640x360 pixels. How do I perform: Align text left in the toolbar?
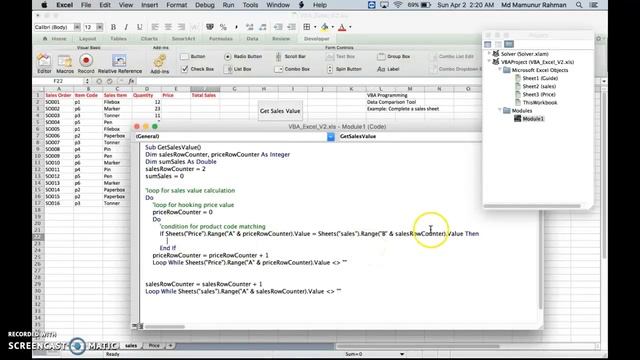[x=155, y=27]
